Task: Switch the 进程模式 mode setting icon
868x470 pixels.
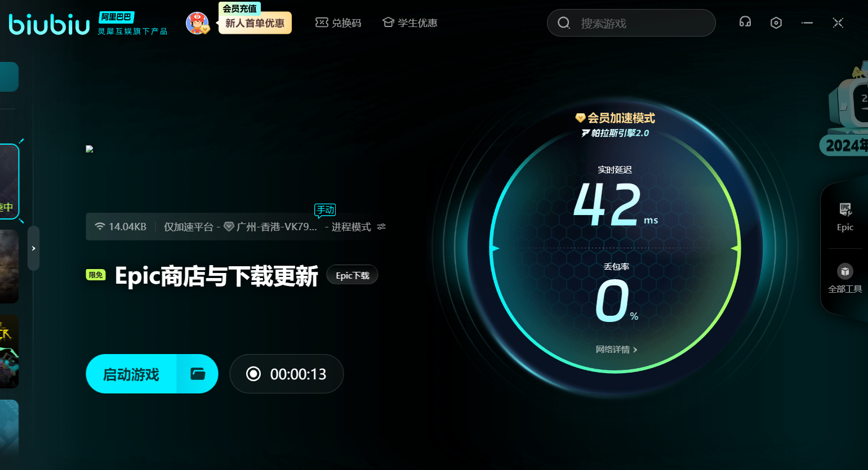Action: point(381,227)
